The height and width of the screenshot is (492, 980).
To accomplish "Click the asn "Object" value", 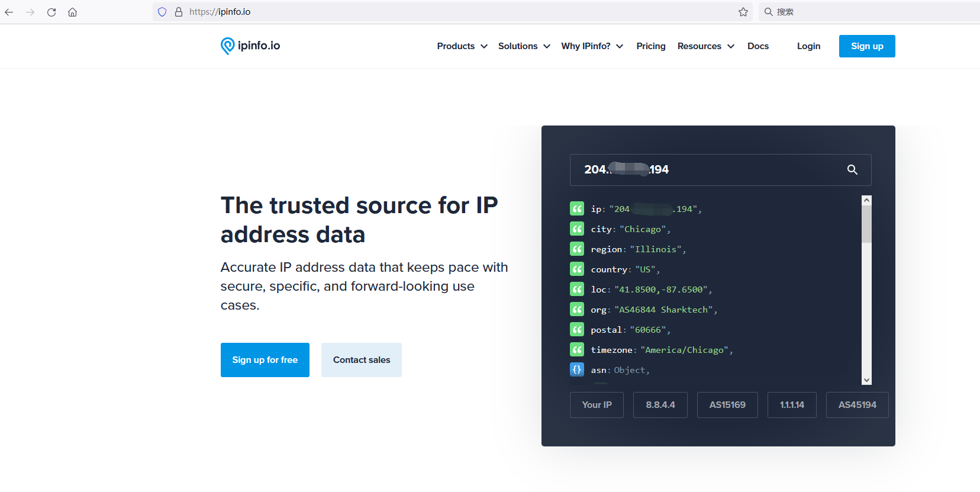I will coord(630,370).
